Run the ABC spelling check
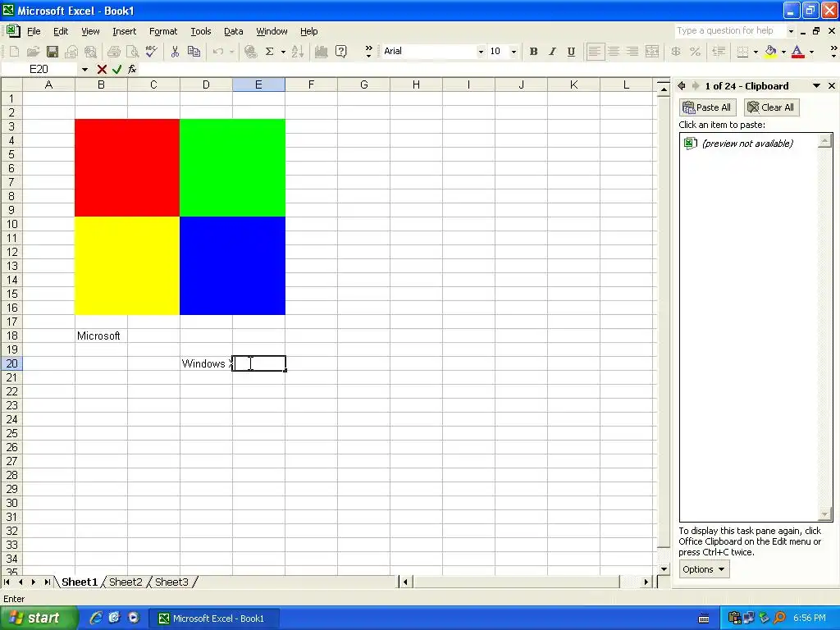Image resolution: width=840 pixels, height=630 pixels. (152, 52)
